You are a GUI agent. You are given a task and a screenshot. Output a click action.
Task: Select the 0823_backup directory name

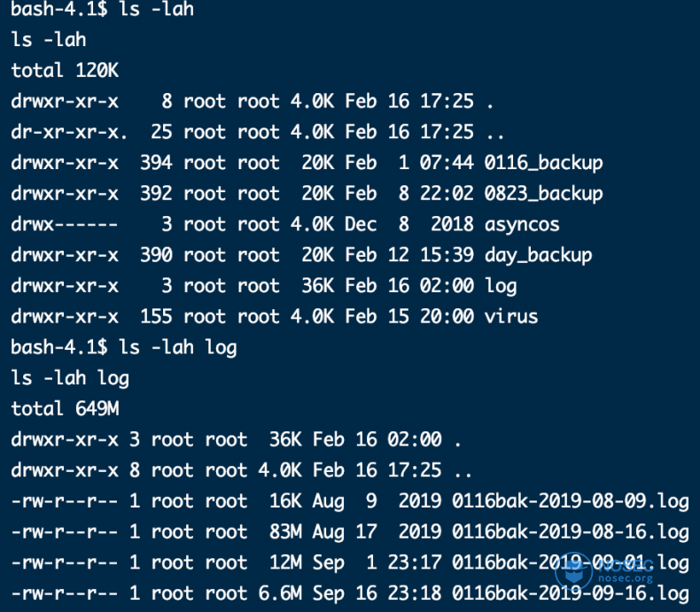pyautogui.click(x=544, y=194)
